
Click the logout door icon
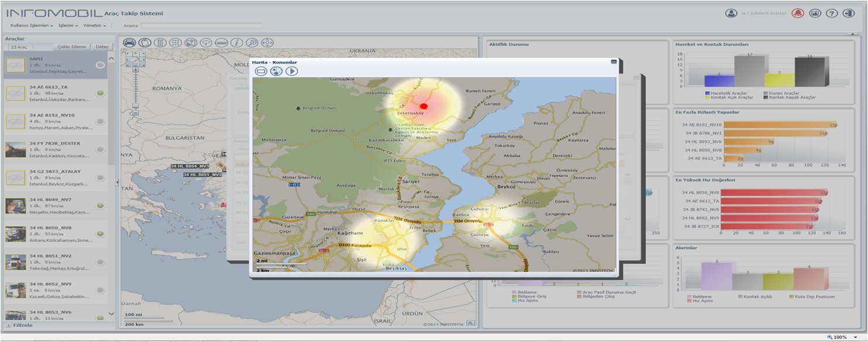[849, 13]
